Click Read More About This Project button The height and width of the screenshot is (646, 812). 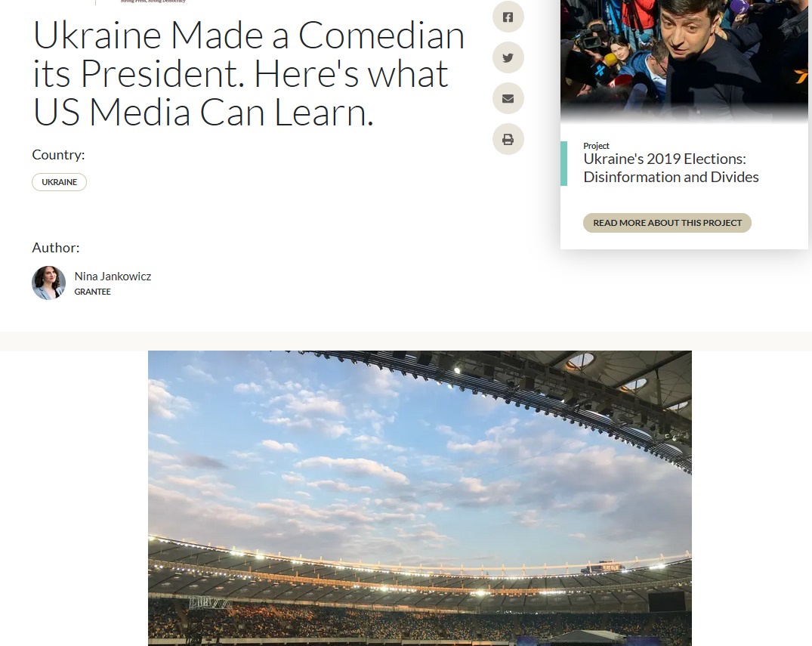coord(667,223)
